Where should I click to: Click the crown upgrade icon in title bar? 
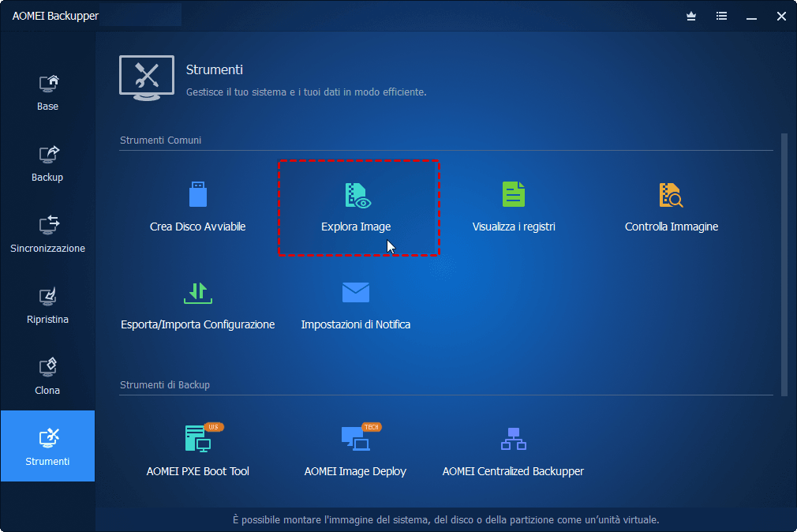(x=690, y=17)
